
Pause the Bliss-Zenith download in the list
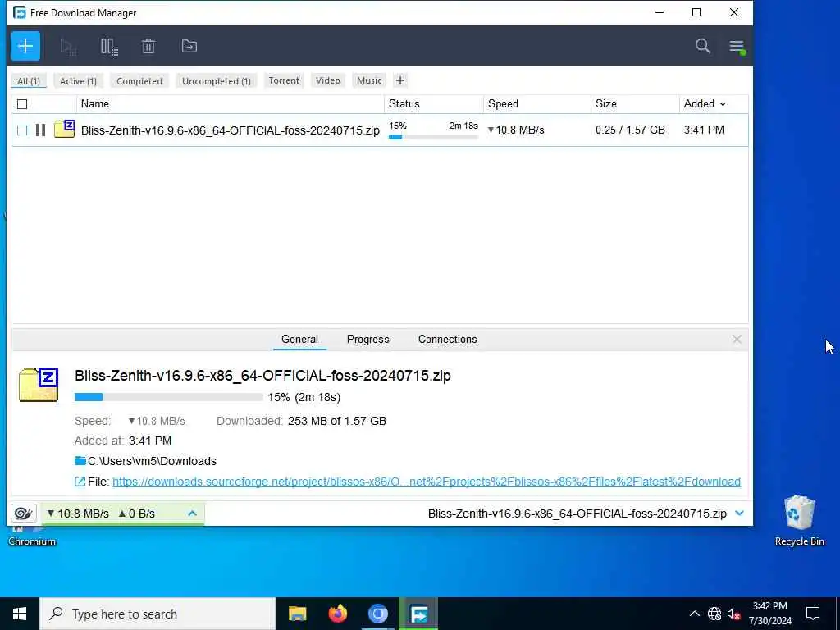click(x=40, y=130)
